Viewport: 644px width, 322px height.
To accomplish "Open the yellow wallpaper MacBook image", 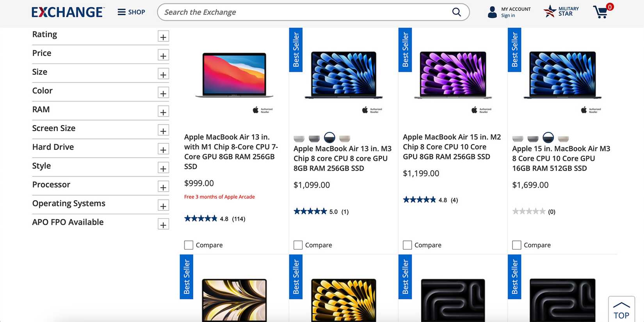I will point(343,300).
